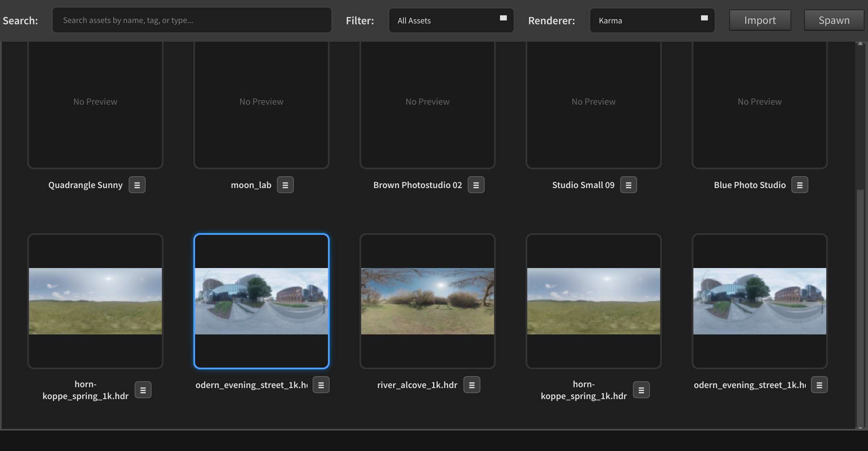Select the moon_lab name label
The image size is (868, 451).
point(251,185)
